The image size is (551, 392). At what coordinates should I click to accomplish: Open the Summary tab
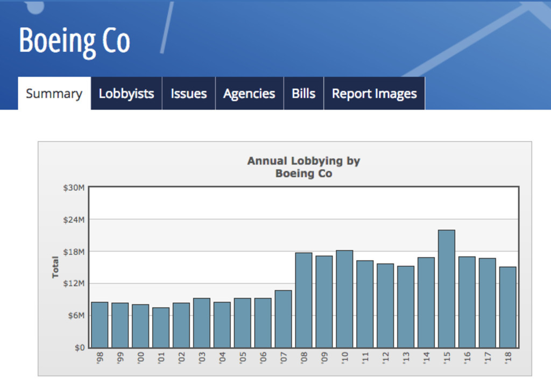click(54, 94)
